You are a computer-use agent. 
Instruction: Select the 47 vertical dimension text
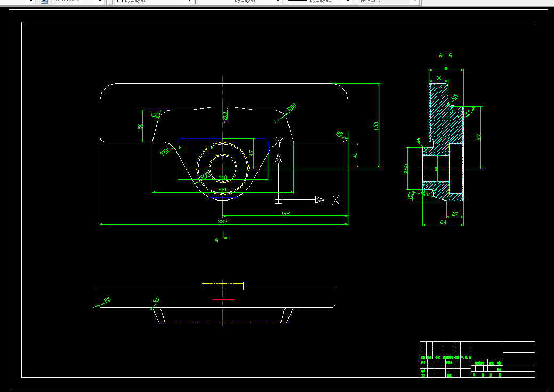(251, 154)
